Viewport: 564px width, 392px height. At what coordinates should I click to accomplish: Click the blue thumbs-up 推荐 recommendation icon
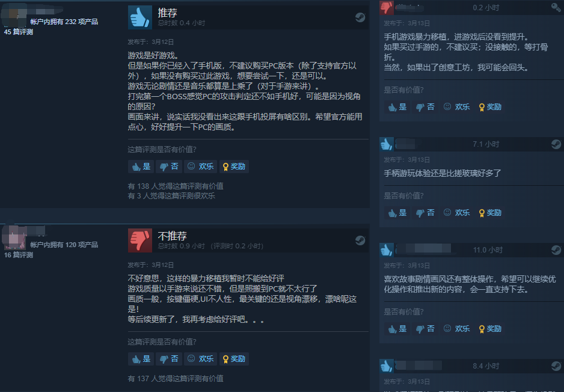pos(140,17)
